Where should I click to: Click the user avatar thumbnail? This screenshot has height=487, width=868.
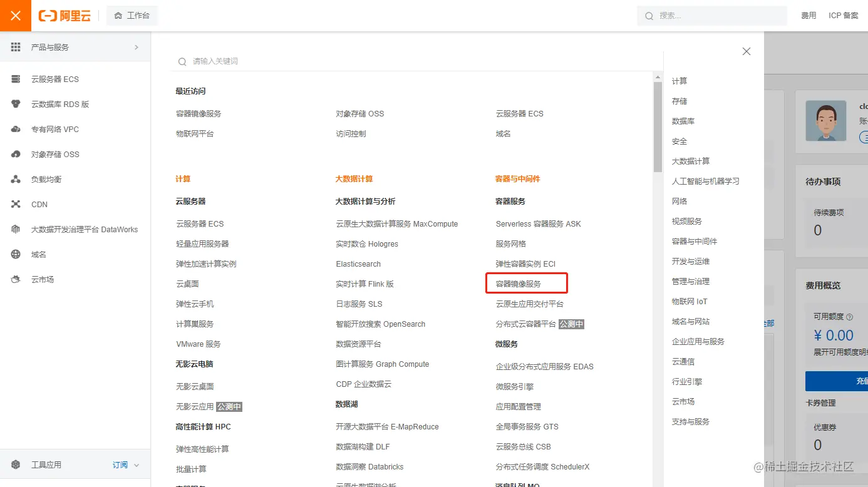(826, 121)
